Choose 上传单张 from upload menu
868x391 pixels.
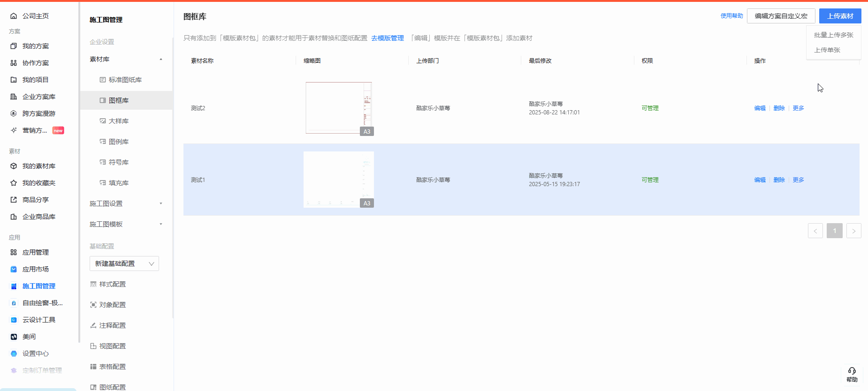tap(827, 50)
